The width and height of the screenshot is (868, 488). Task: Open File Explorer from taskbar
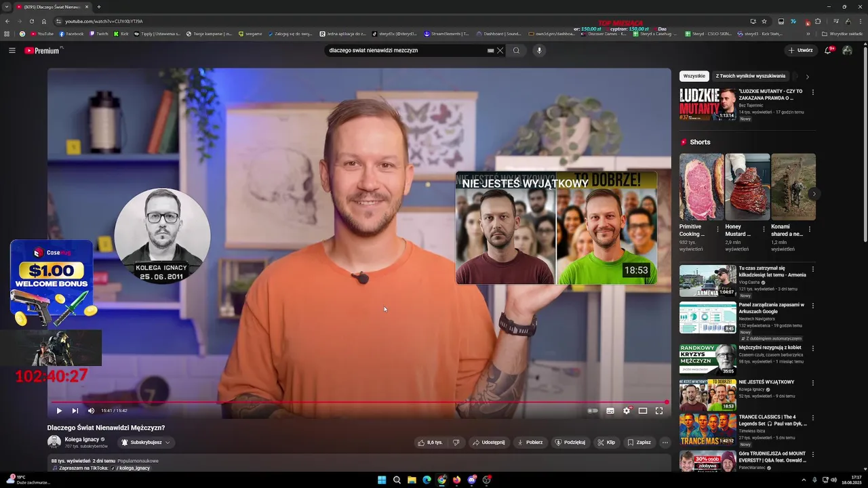tap(412, 480)
